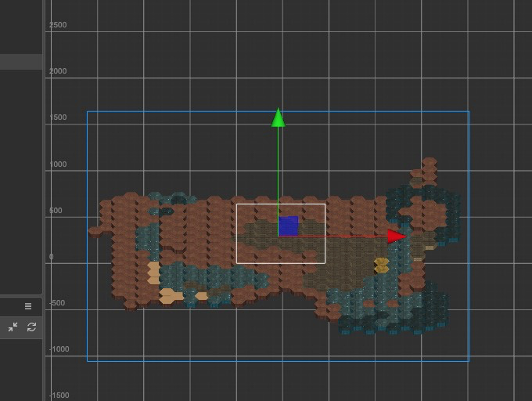Click the green Y-axis move arrow
This screenshot has width=532, height=401.
point(279,117)
